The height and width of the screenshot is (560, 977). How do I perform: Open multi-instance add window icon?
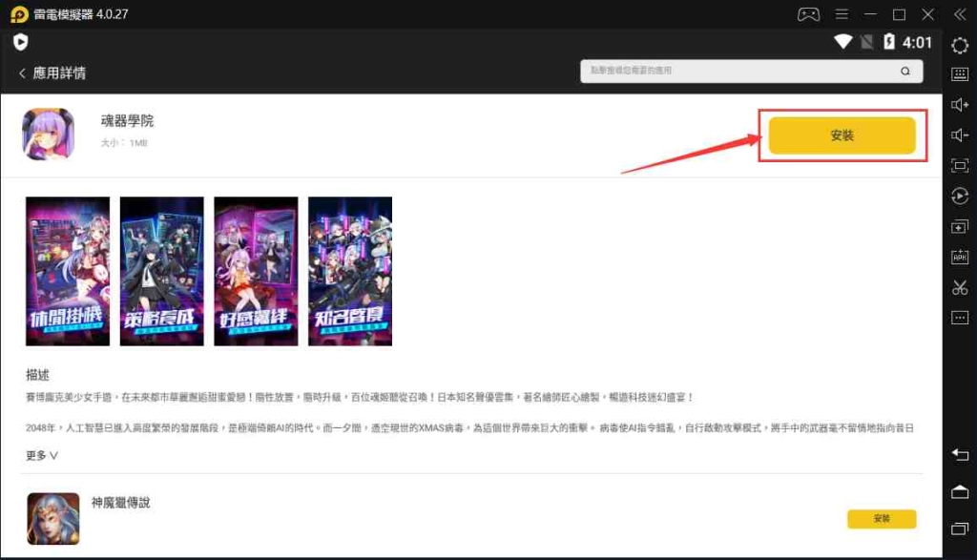[x=960, y=226]
